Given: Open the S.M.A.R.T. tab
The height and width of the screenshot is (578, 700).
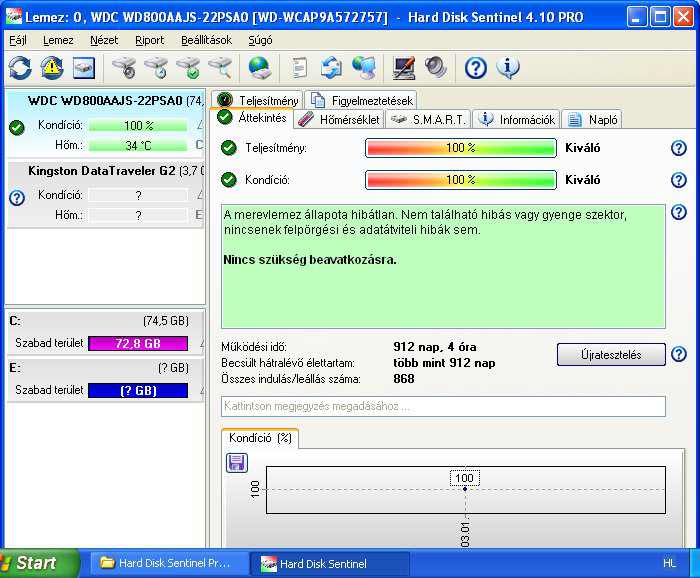Looking at the screenshot, I should point(428,120).
